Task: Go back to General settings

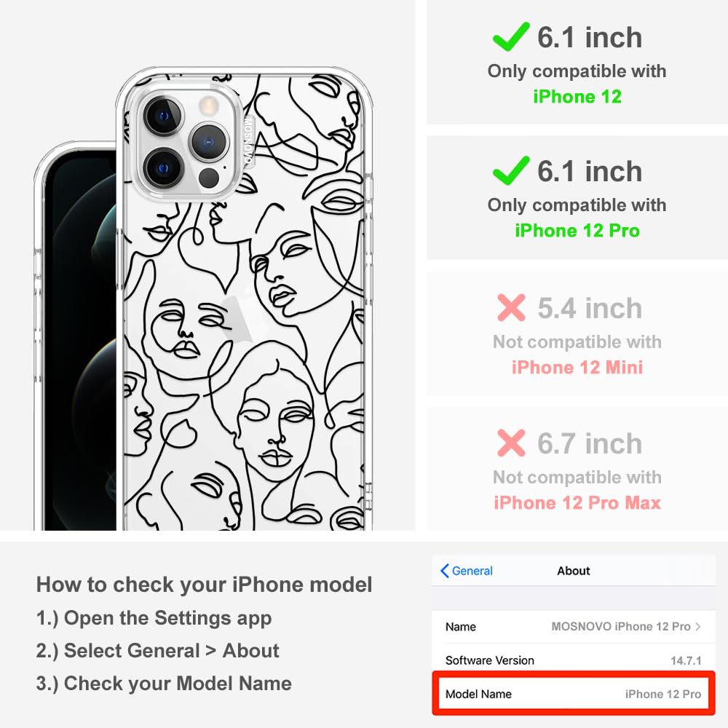Action: click(x=467, y=571)
